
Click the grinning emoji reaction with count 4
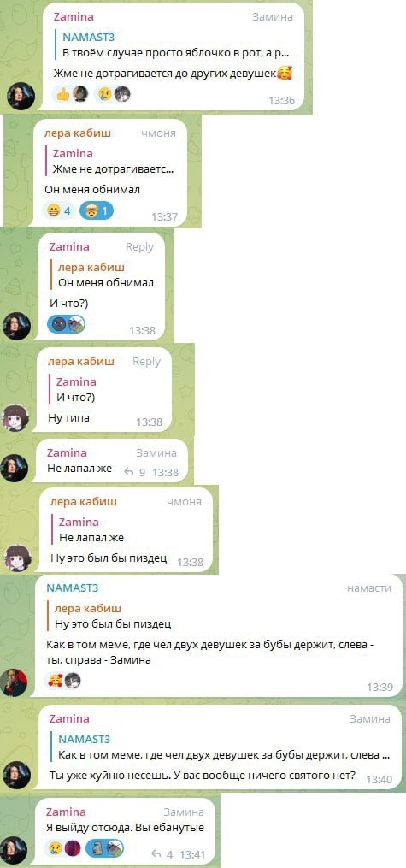pos(59,211)
